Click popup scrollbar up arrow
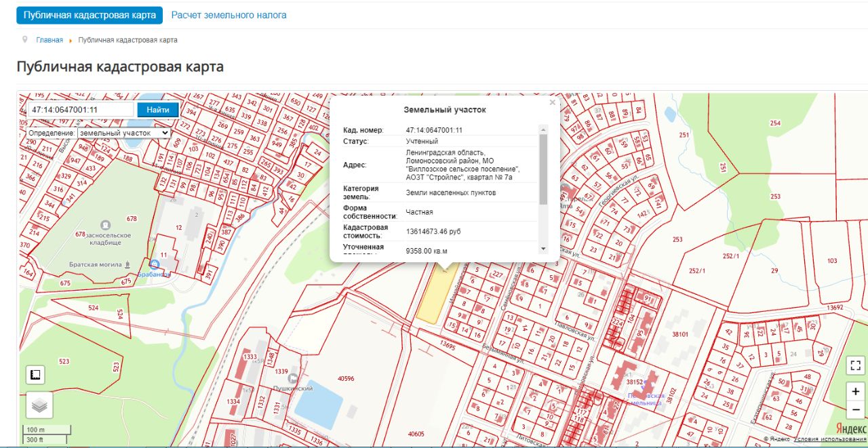The image size is (868, 448). [x=542, y=129]
